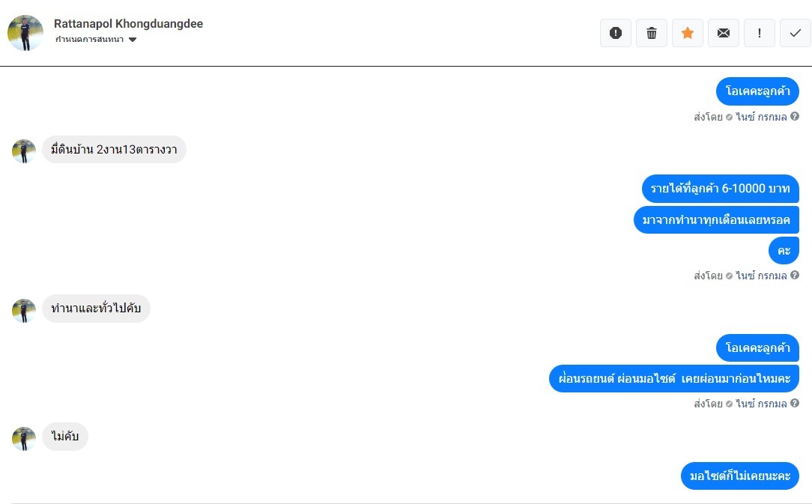812x504 pixels.
Task: Click the large profile photo in the header
Action: [25, 33]
